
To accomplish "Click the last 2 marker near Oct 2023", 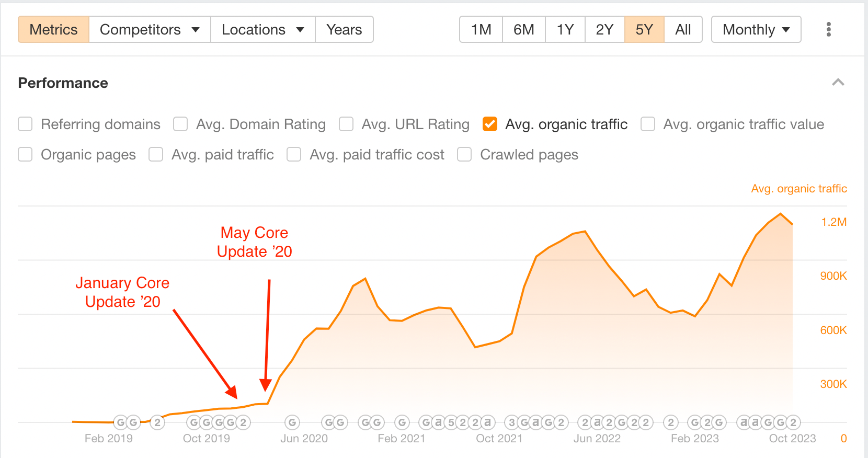I will coord(793,422).
